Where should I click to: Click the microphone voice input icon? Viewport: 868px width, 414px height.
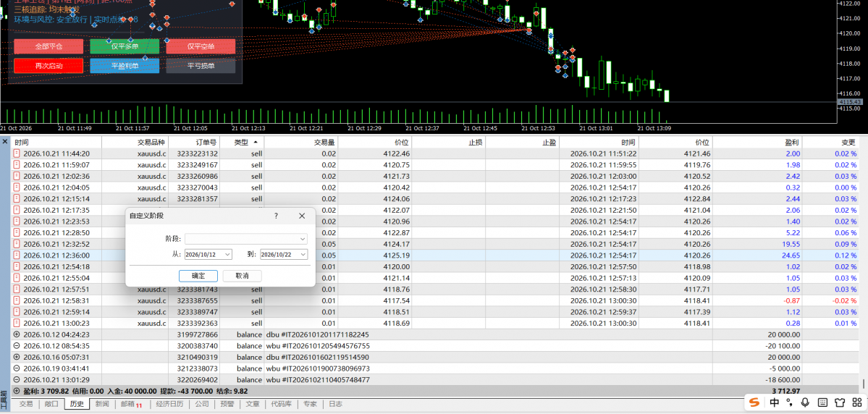pyautogui.click(x=806, y=402)
